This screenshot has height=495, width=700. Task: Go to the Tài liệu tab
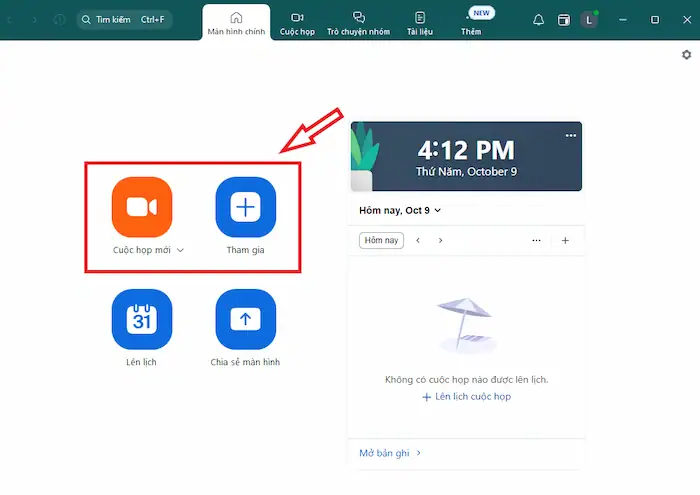(x=419, y=23)
